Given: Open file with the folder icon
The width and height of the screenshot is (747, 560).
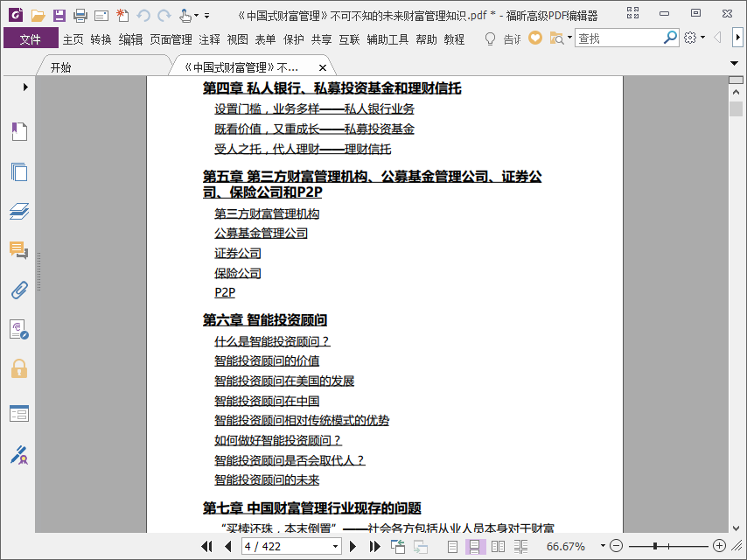Looking at the screenshot, I should tap(38, 16).
